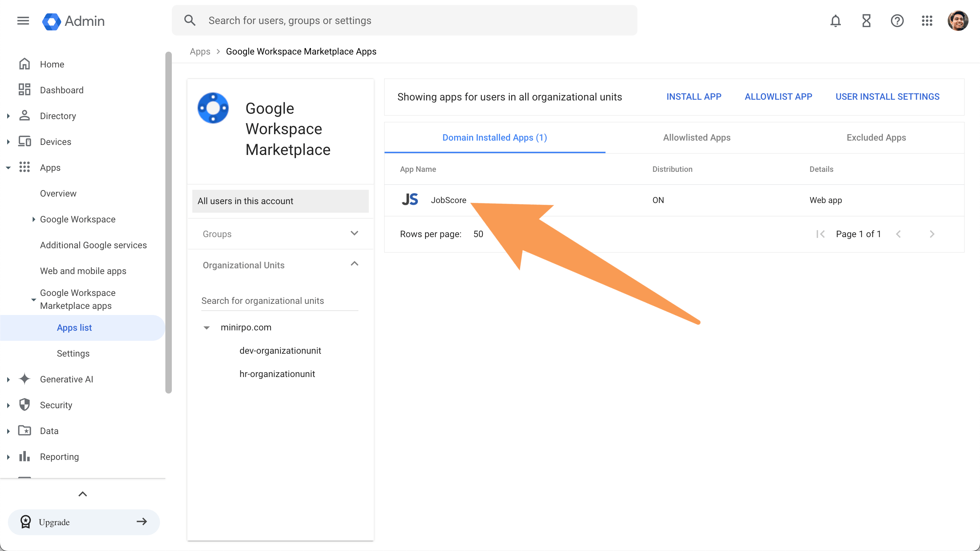Expand the Devices section arrow
The width and height of the screenshot is (980, 551).
(x=8, y=142)
